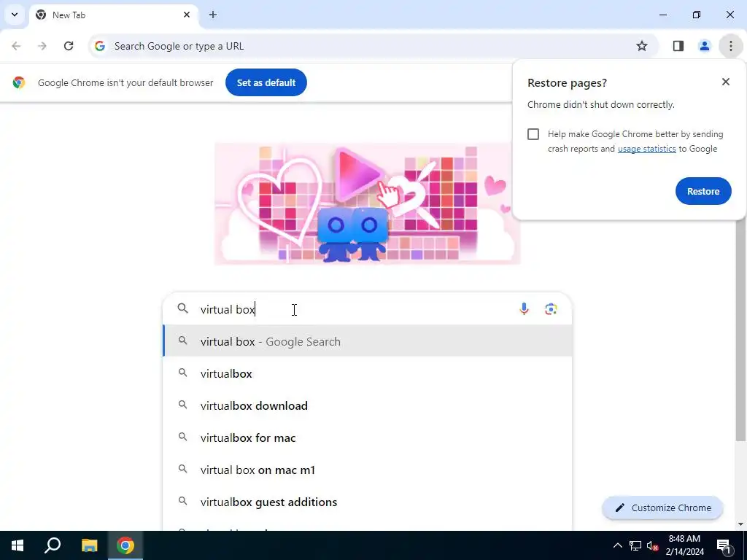Image resolution: width=747 pixels, height=560 pixels.
Task: Open the tab search dropdown arrow
Action: click(15, 15)
